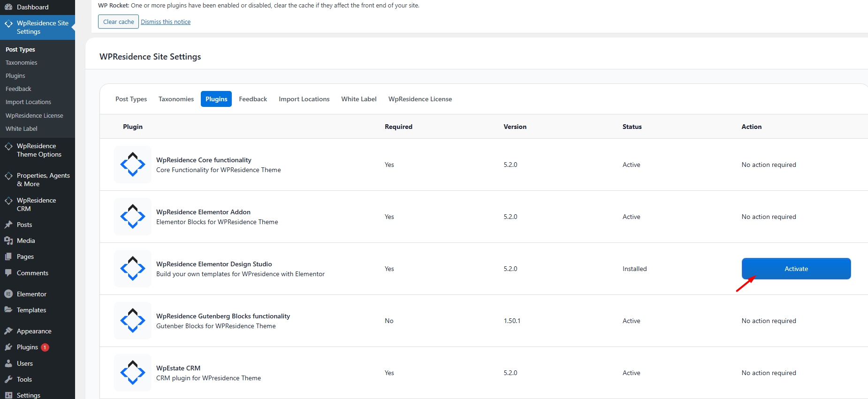
Task: Click the WpResidence CRM diamond icon
Action: 8,201
